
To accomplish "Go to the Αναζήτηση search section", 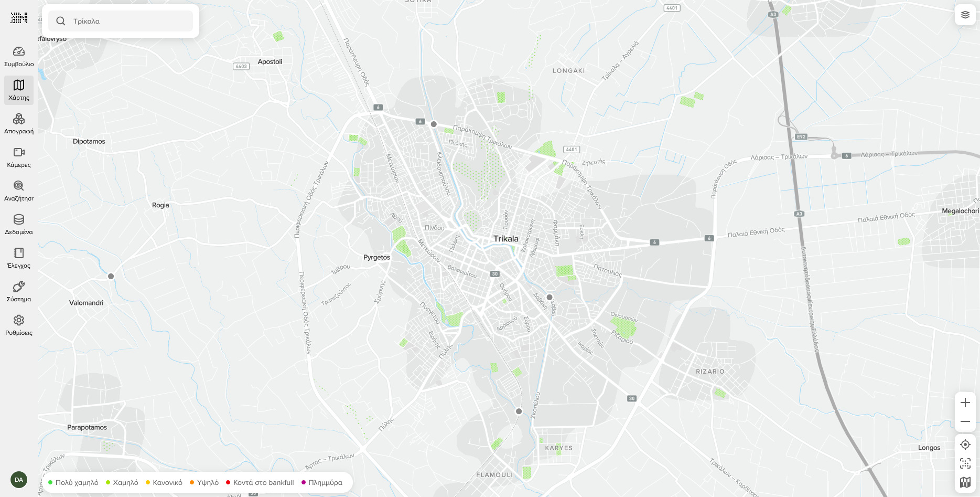I will [x=19, y=191].
